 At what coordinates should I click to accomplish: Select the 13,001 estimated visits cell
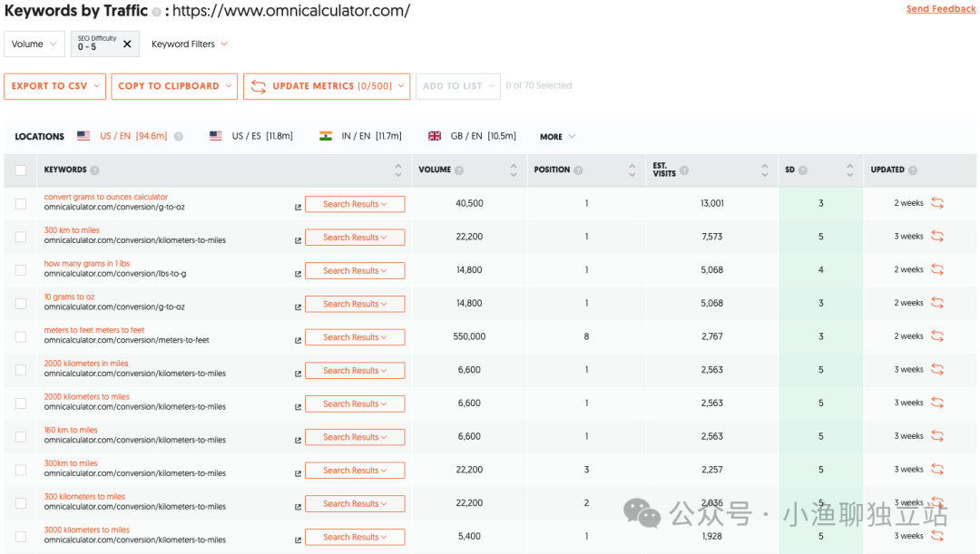click(712, 203)
